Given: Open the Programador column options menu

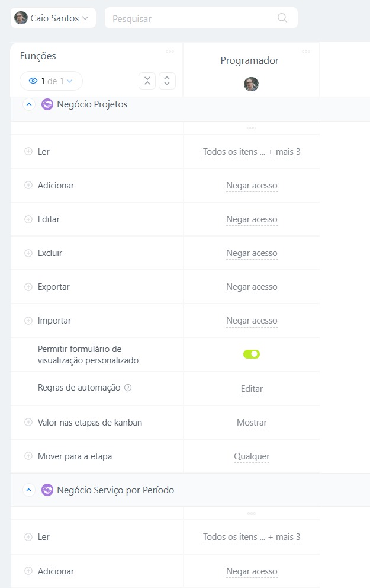Looking at the screenshot, I should click(306, 52).
